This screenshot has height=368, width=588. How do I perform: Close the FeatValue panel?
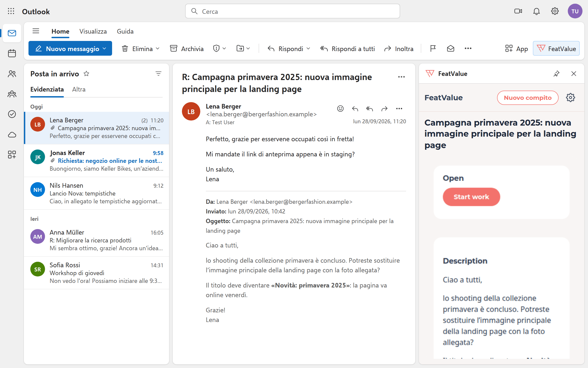tap(574, 74)
